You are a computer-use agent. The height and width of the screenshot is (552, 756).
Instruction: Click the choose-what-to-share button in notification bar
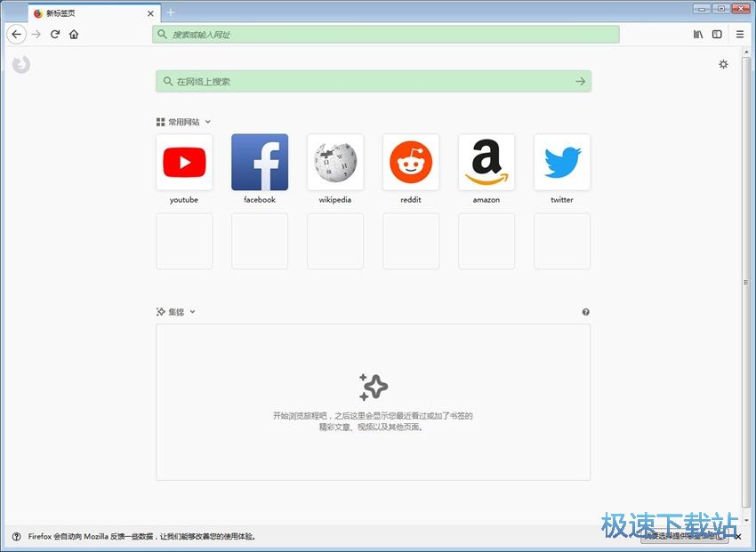pos(685,536)
